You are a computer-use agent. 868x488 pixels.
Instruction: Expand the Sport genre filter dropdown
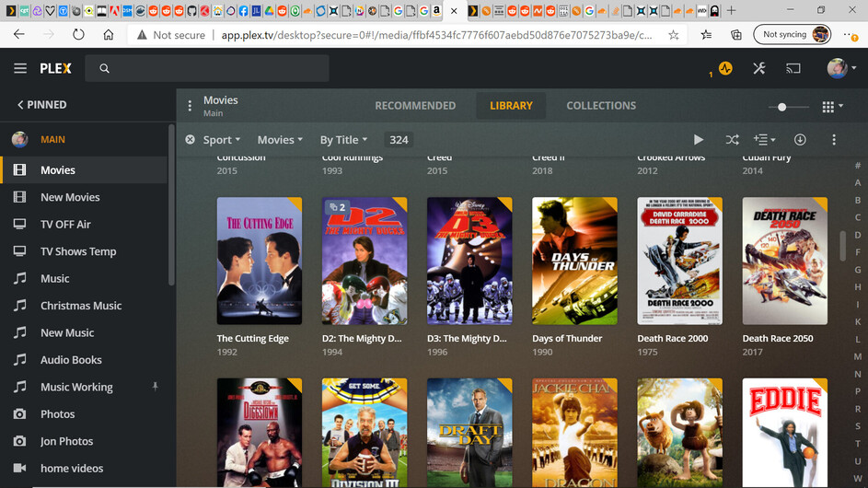coord(222,140)
